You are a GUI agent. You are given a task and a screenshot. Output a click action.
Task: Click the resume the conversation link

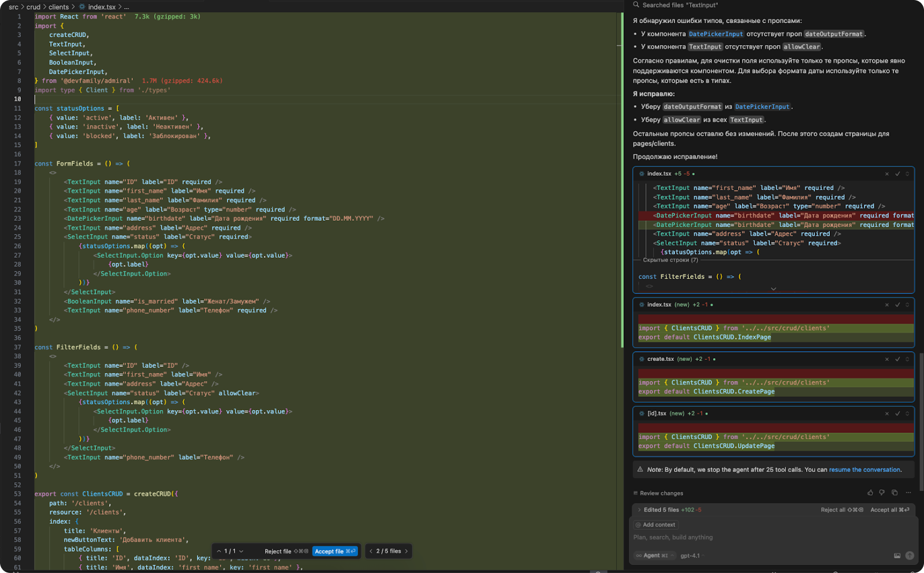[865, 470]
